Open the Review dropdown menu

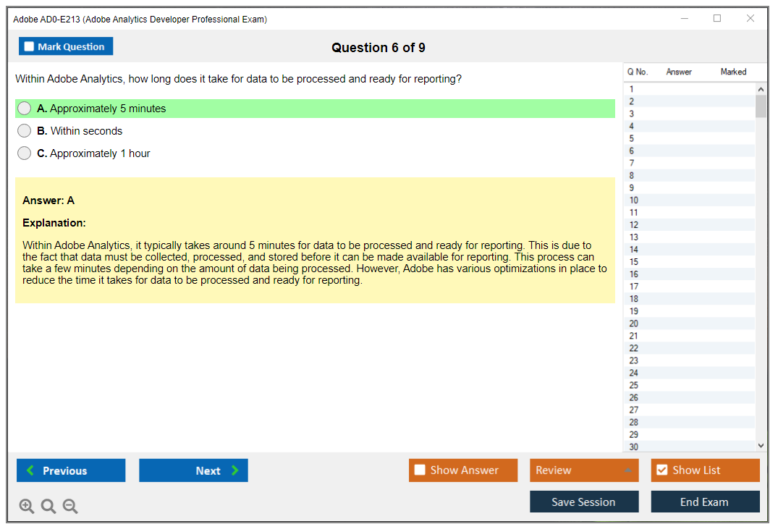point(583,470)
